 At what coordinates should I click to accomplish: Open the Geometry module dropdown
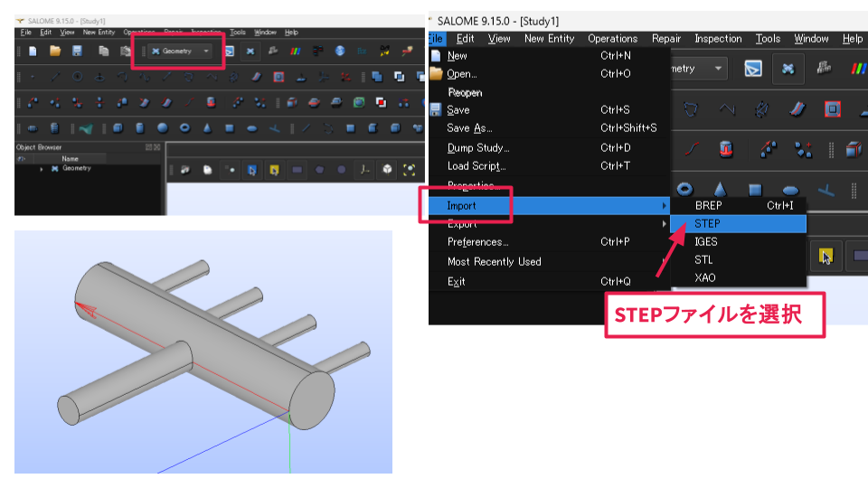(x=206, y=52)
